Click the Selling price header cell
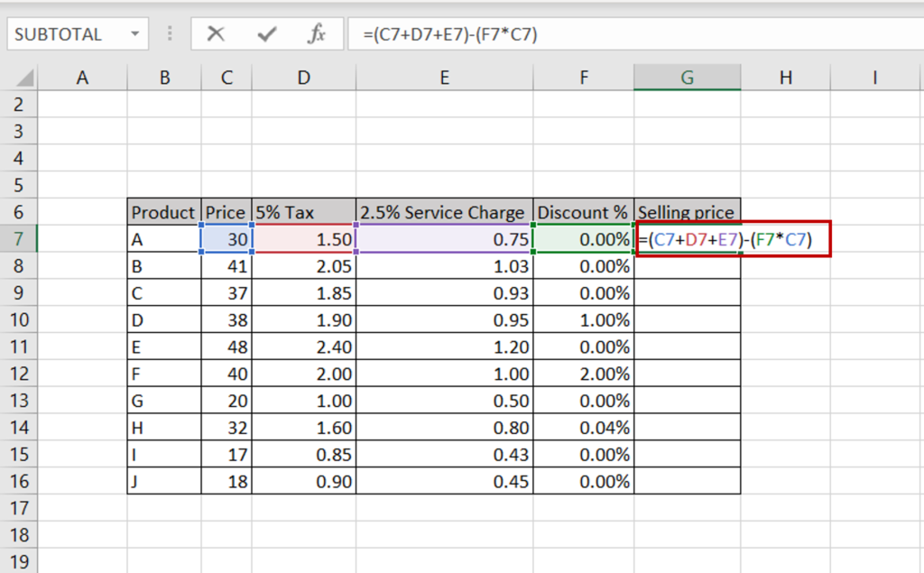Viewport: 924px width, 573px height. pyautogui.click(x=687, y=212)
